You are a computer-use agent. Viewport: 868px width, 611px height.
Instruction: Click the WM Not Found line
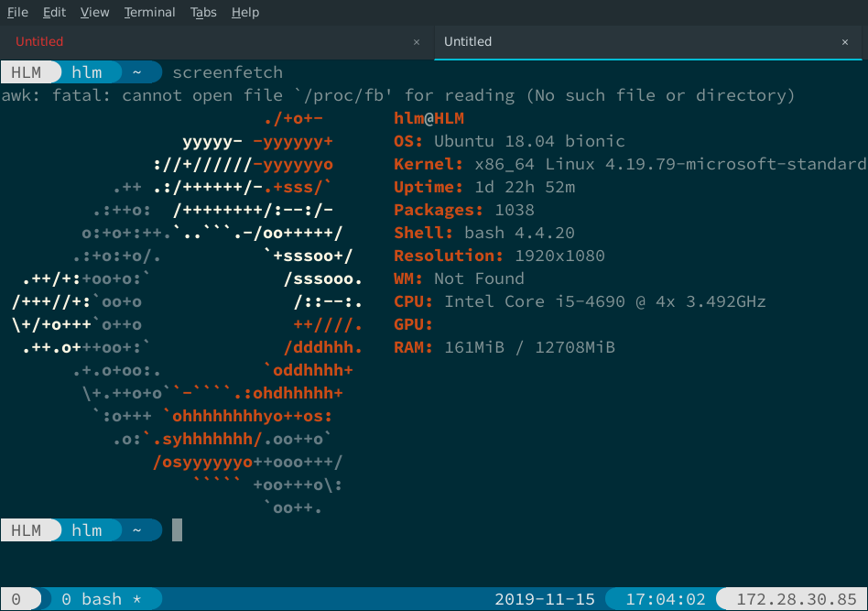pyautogui.click(x=459, y=278)
